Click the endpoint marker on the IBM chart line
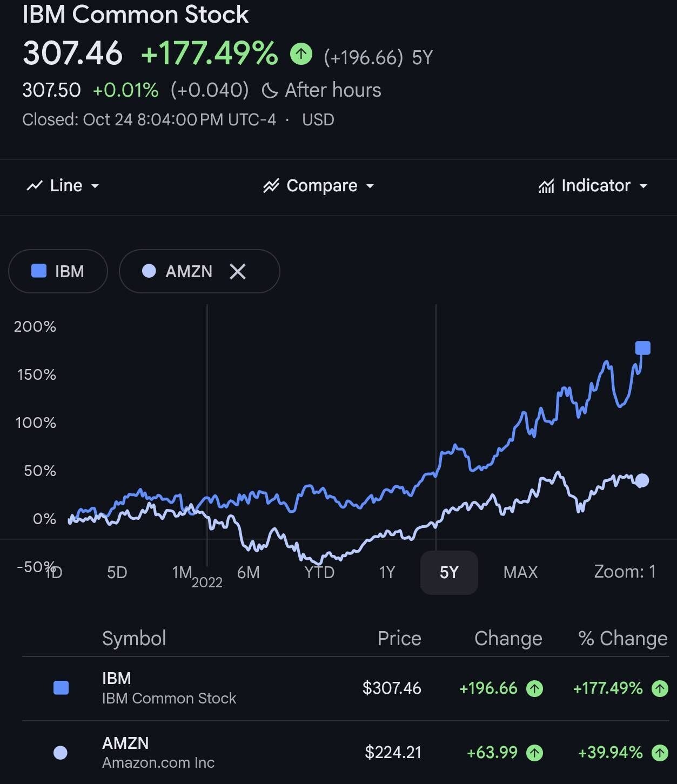The image size is (677, 784). (643, 347)
